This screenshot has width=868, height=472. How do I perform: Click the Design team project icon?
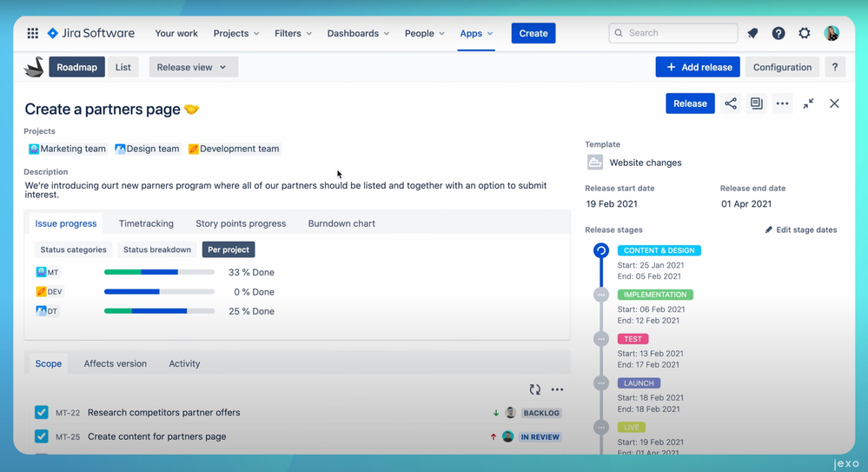[120, 149]
